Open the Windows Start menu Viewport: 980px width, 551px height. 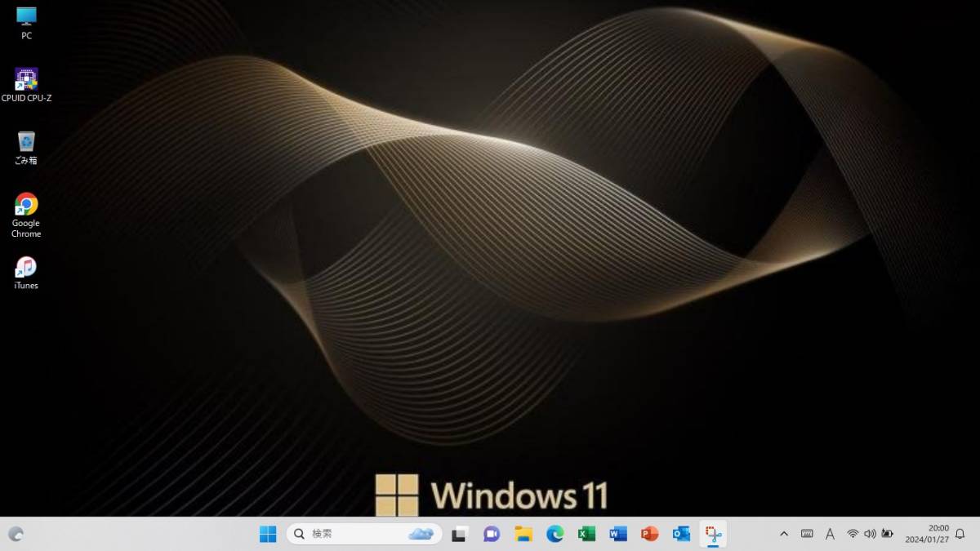click(268, 534)
